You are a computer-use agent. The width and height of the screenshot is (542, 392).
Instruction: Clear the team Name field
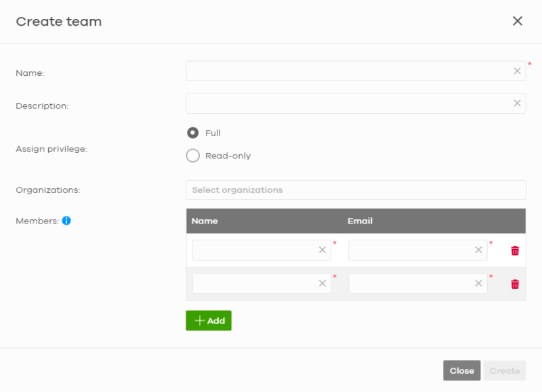coord(517,71)
